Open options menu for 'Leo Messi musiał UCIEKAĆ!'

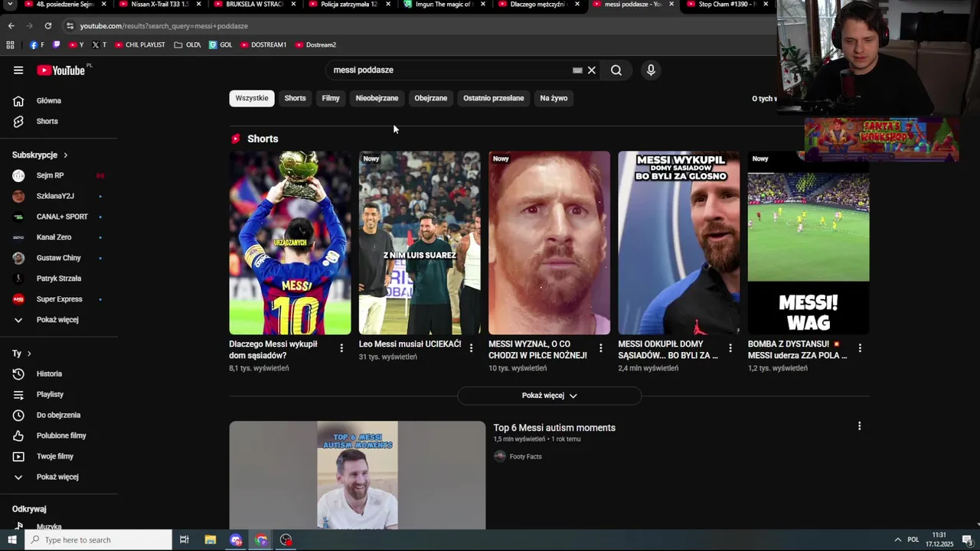tap(471, 348)
